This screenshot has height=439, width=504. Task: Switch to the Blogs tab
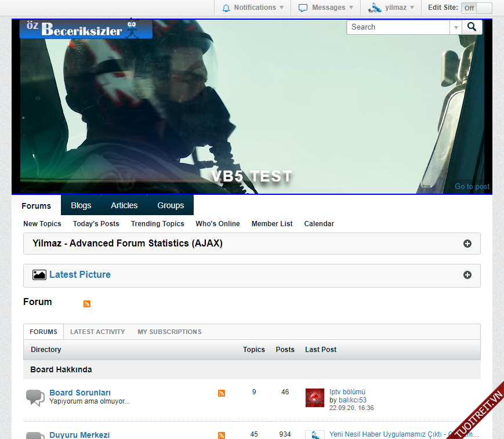[x=81, y=205]
